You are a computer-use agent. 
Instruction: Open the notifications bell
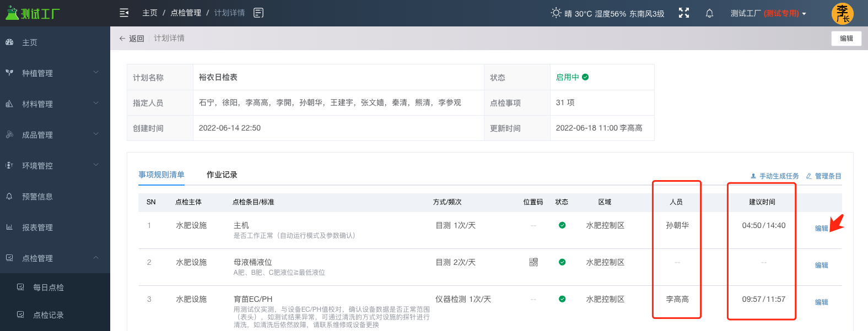click(x=710, y=13)
